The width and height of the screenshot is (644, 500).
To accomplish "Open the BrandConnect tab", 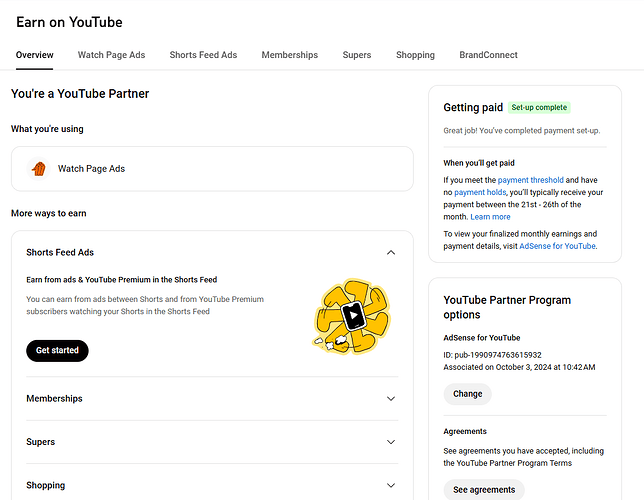I will point(488,55).
